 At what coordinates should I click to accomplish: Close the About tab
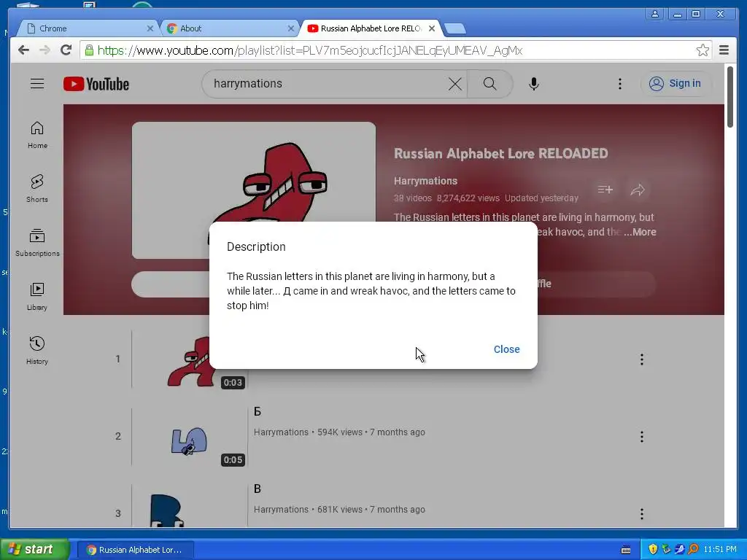coord(290,28)
